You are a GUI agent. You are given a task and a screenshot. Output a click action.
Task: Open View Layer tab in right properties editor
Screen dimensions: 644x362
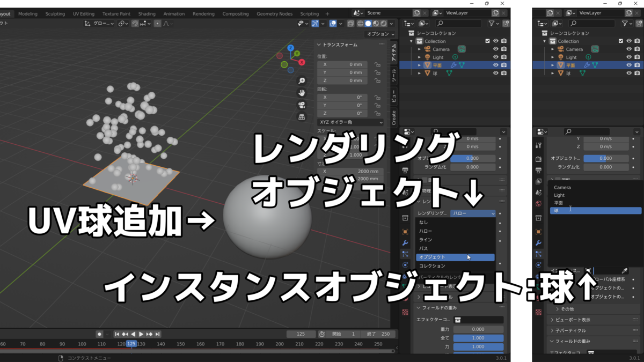(x=538, y=181)
